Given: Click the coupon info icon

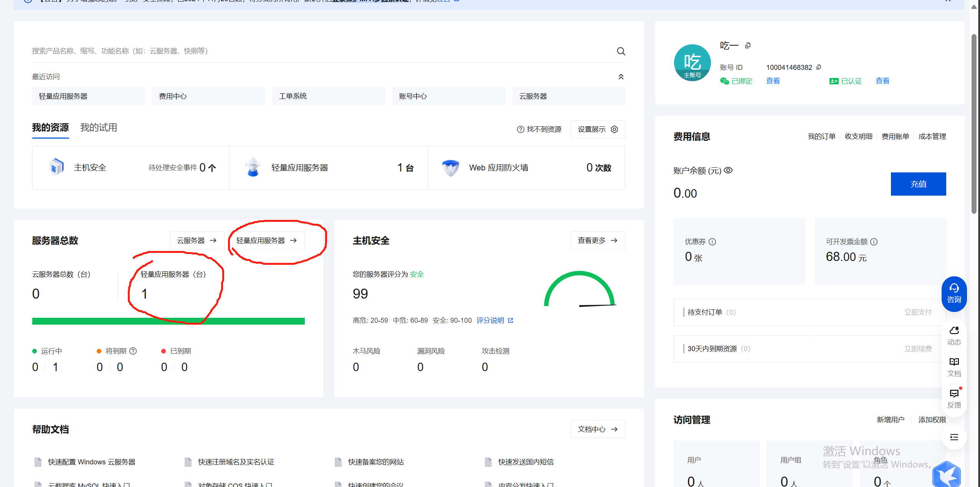Looking at the screenshot, I should point(712,242).
